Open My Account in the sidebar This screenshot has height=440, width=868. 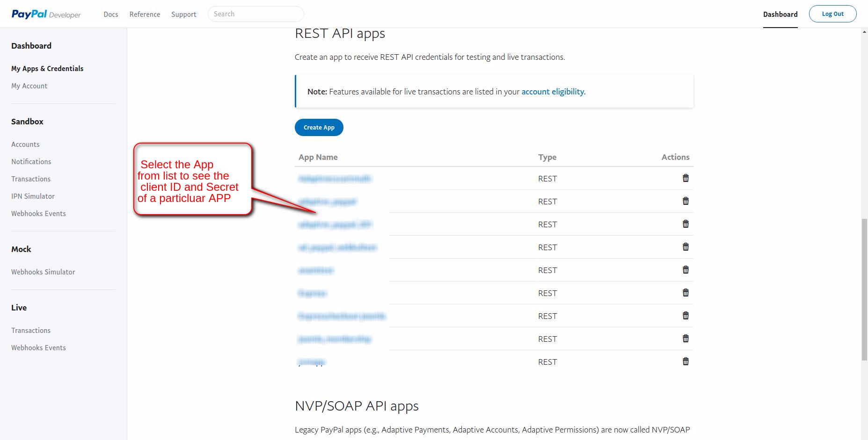click(29, 86)
